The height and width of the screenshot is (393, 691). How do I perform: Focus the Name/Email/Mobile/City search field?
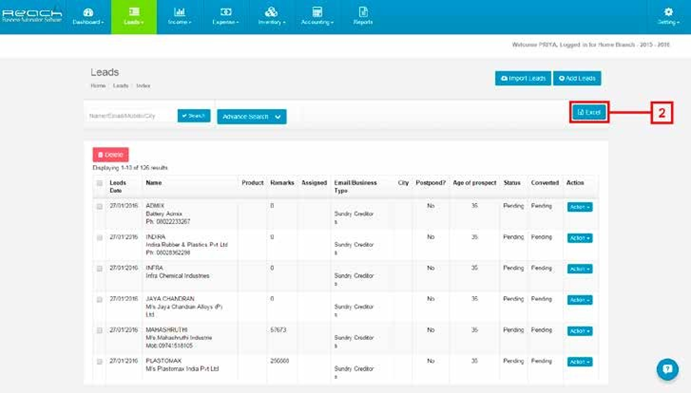pos(130,116)
